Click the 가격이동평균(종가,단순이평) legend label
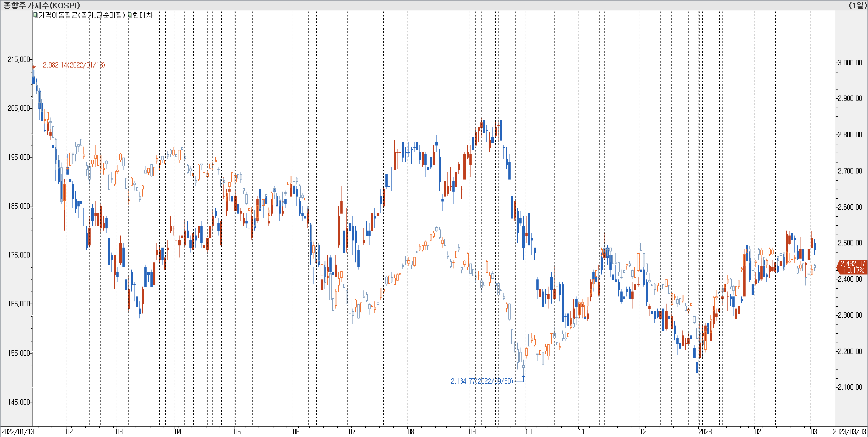868x437 pixels. click(x=81, y=15)
